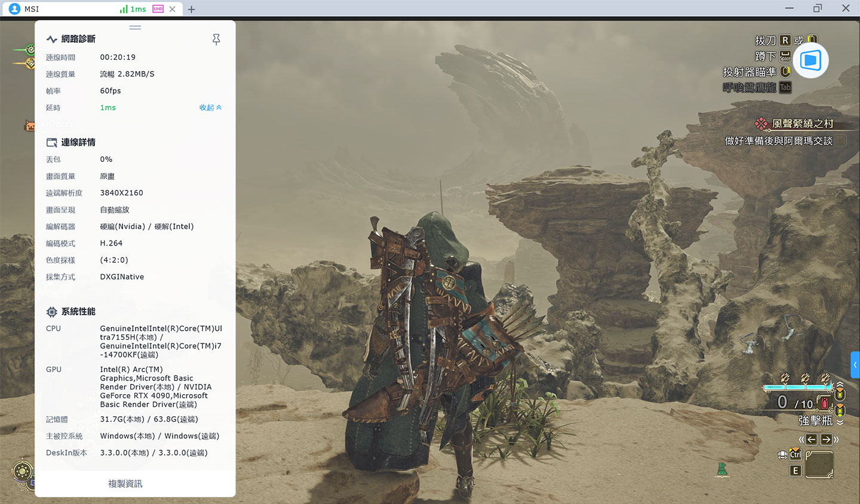Expand the blue side handle on right edge
860x504 pixels.
(x=855, y=365)
